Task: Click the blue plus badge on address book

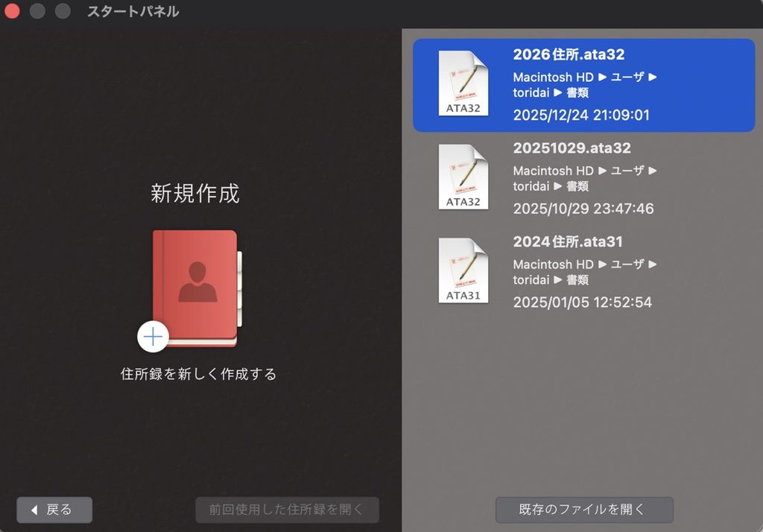Action: [x=153, y=336]
